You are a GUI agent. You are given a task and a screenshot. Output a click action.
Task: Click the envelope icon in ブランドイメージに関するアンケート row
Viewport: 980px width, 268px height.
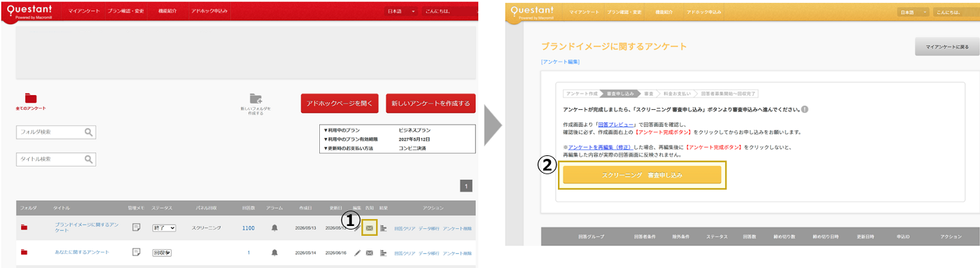pyautogui.click(x=370, y=227)
